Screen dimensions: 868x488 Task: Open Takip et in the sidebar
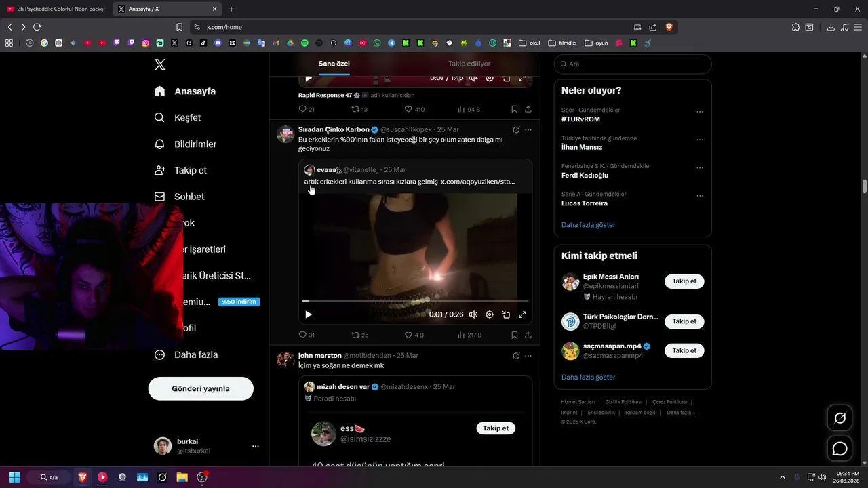180,170
